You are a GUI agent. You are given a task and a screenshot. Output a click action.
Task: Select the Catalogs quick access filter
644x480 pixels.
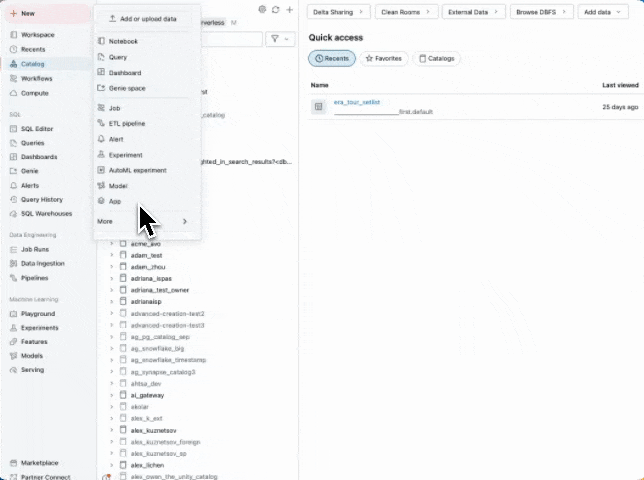[x=437, y=58]
